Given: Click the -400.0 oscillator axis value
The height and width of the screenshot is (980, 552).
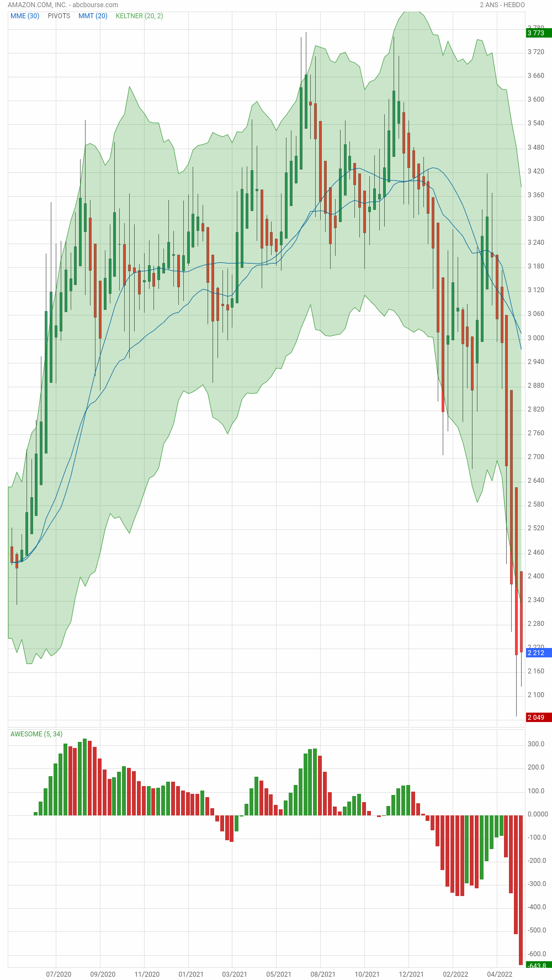Looking at the screenshot, I should click(536, 907).
